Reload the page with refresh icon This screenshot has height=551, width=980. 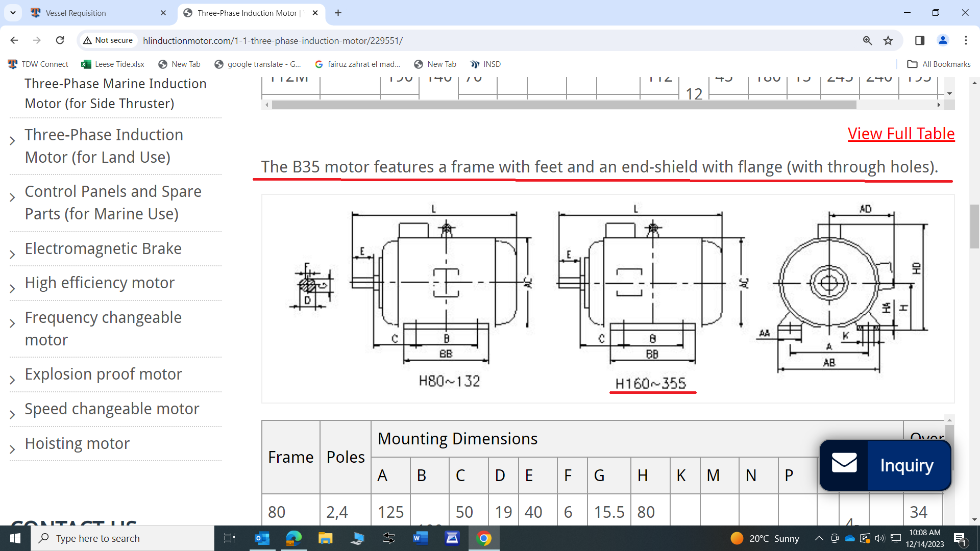point(60,40)
